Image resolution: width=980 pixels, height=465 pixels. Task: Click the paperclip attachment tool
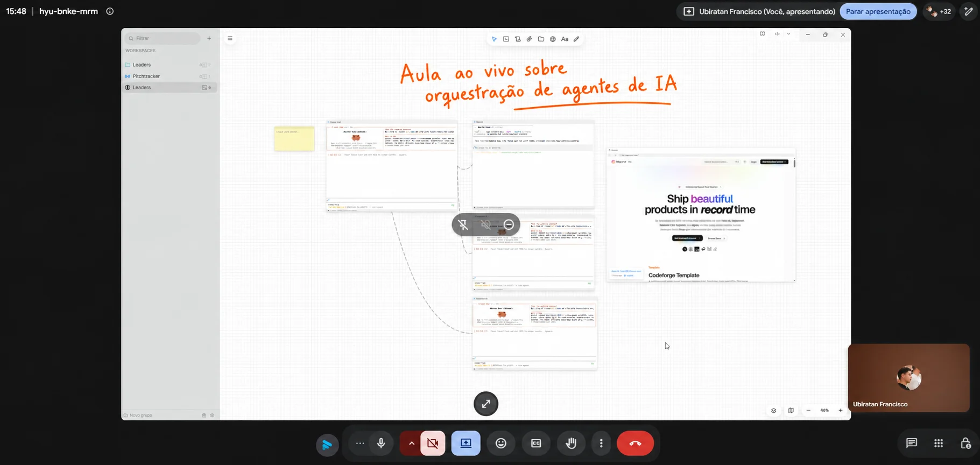[529, 39]
